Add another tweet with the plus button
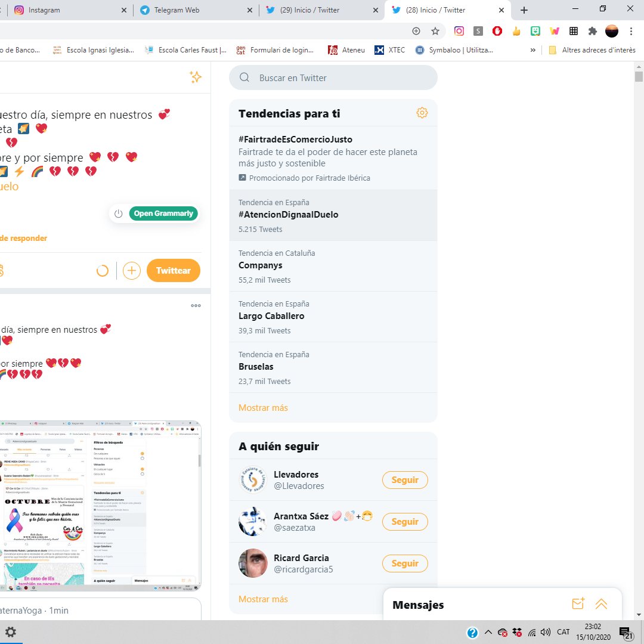The height and width of the screenshot is (644, 644). coord(132,270)
